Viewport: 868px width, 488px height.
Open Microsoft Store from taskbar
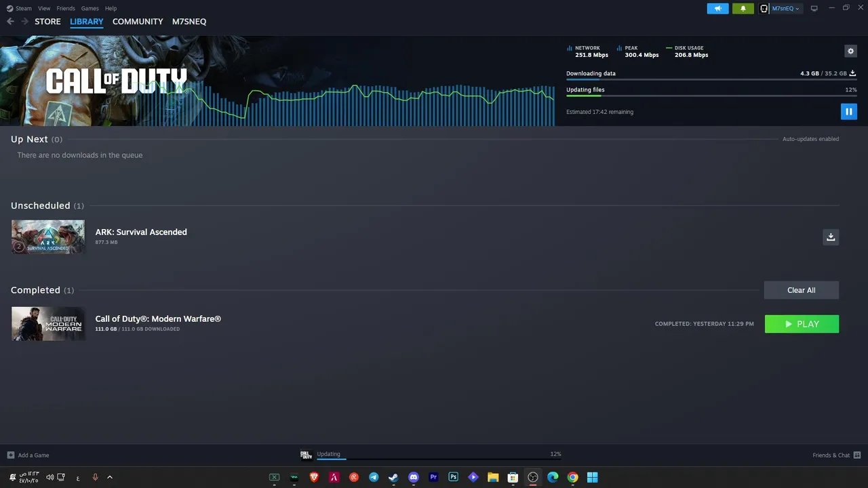coord(513,477)
